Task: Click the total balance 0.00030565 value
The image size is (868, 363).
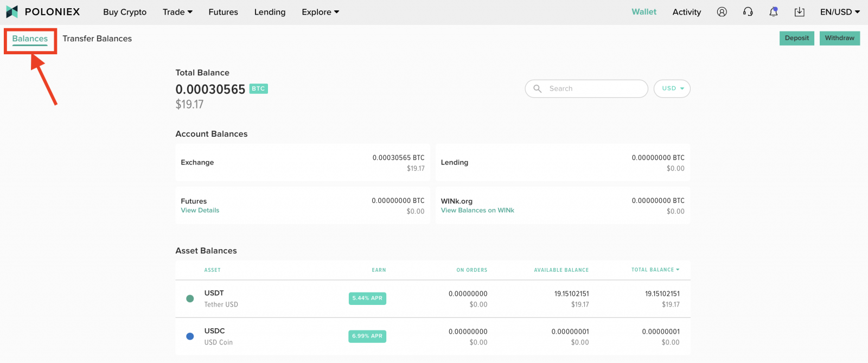Action: point(210,90)
